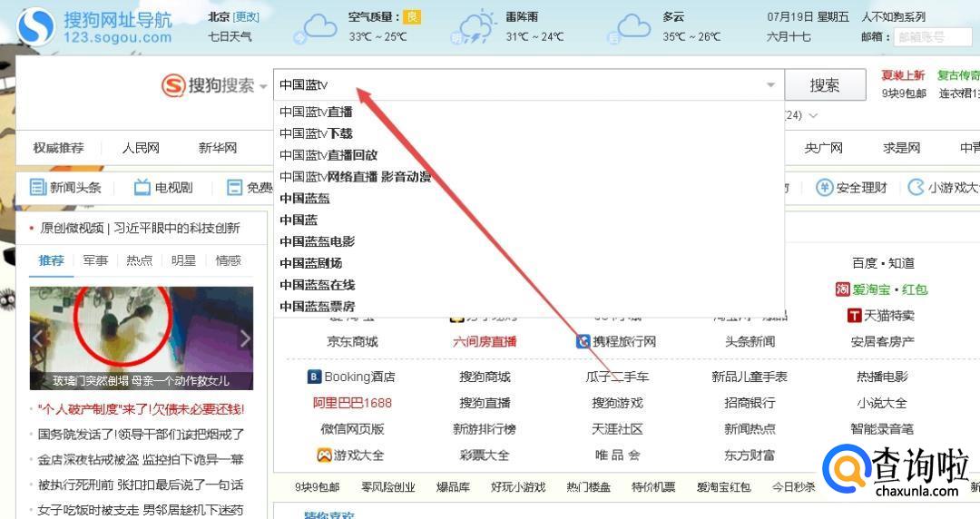Switch to 热点 news tab
The width and height of the screenshot is (980, 519).
point(140,260)
